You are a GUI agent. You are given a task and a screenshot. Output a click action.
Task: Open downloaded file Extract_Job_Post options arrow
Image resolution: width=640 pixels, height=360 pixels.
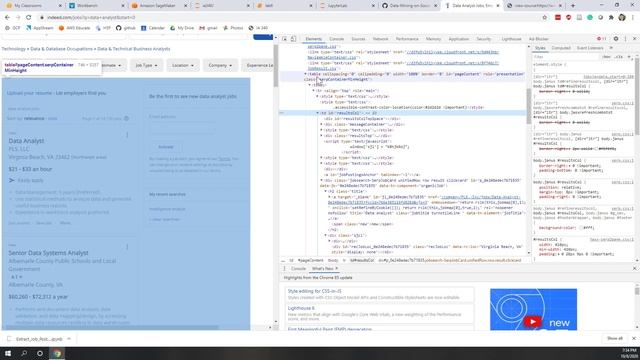[69, 339]
